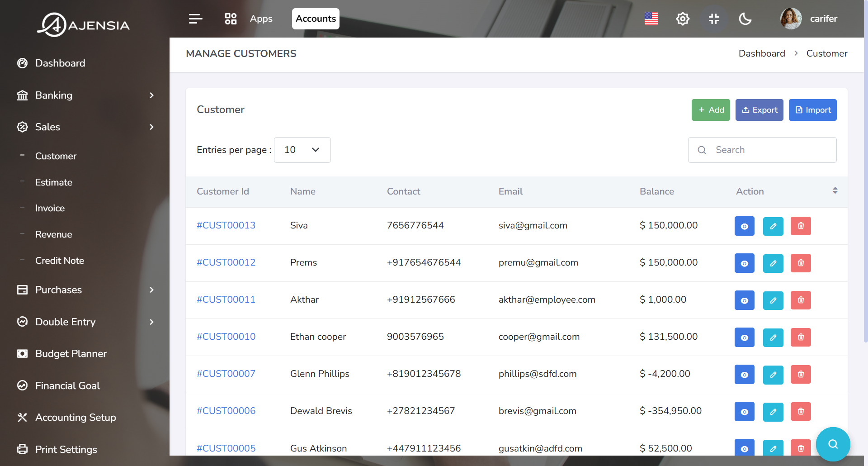Delete Ethan cooper using trash icon
This screenshot has height=466, width=868.
pyautogui.click(x=801, y=337)
